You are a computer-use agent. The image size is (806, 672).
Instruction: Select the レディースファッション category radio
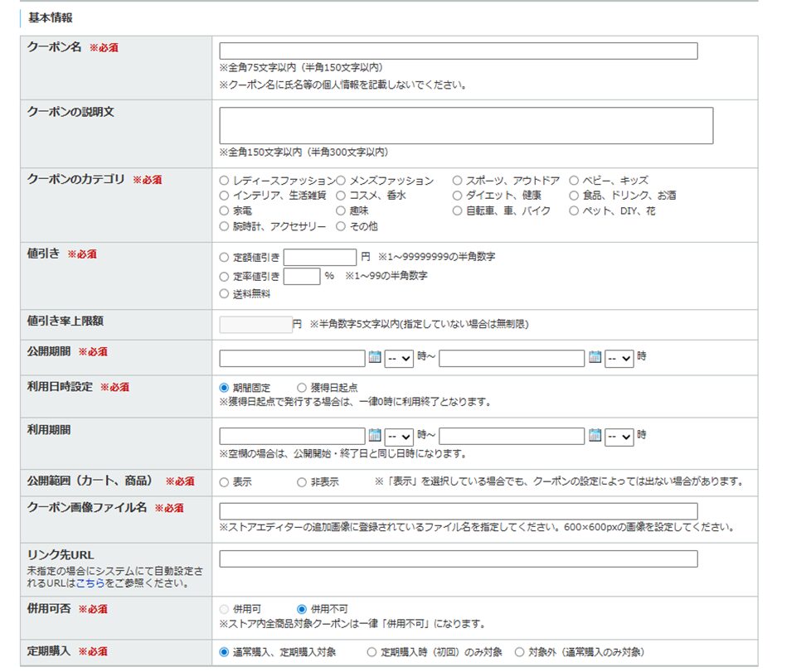click(x=222, y=180)
